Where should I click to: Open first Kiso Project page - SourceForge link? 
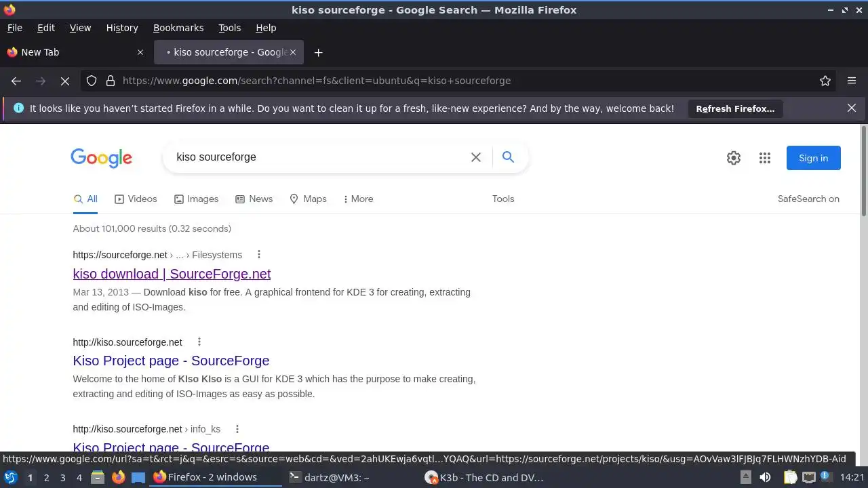(x=171, y=361)
